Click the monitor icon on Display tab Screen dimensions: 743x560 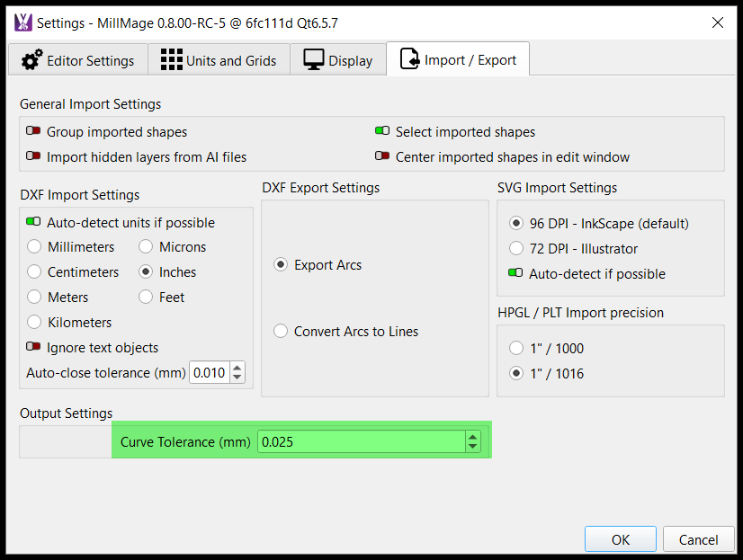tap(316, 58)
